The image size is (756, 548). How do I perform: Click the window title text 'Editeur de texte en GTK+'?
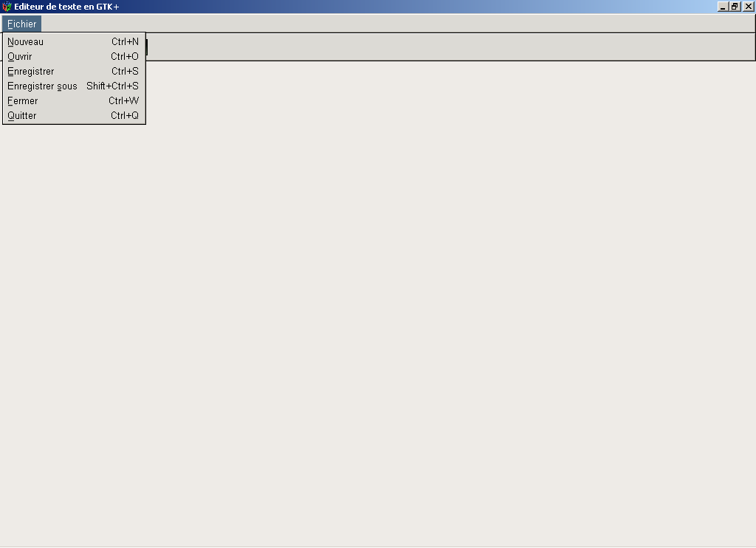pyautogui.click(x=66, y=7)
